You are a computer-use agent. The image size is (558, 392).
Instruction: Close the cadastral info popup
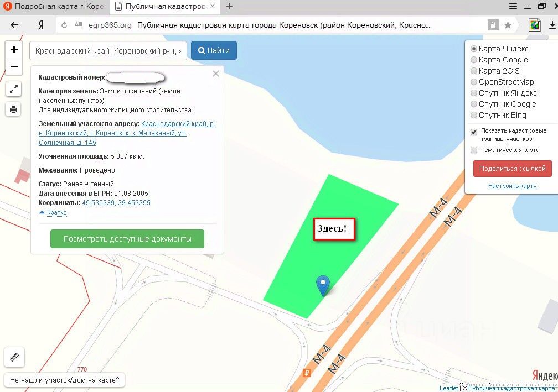pos(216,74)
